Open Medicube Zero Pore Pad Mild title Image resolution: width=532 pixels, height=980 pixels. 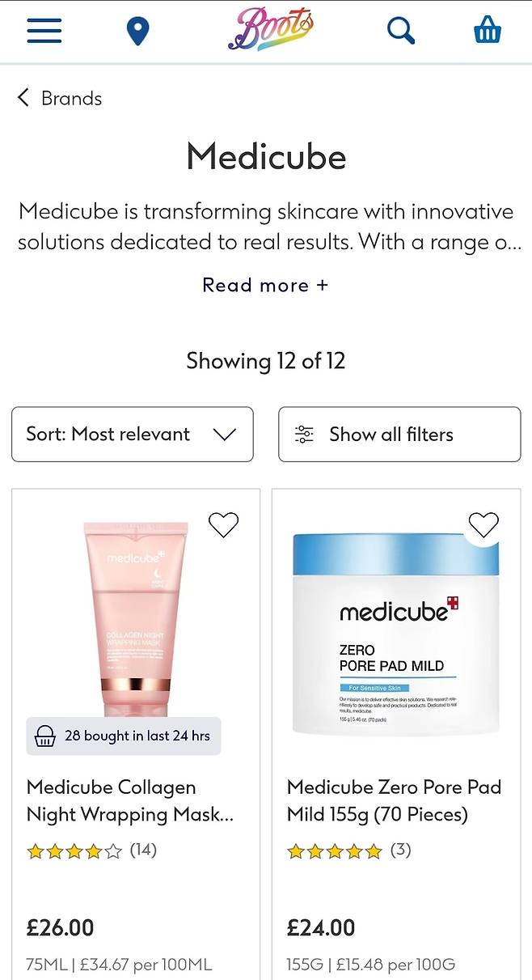coord(394,800)
